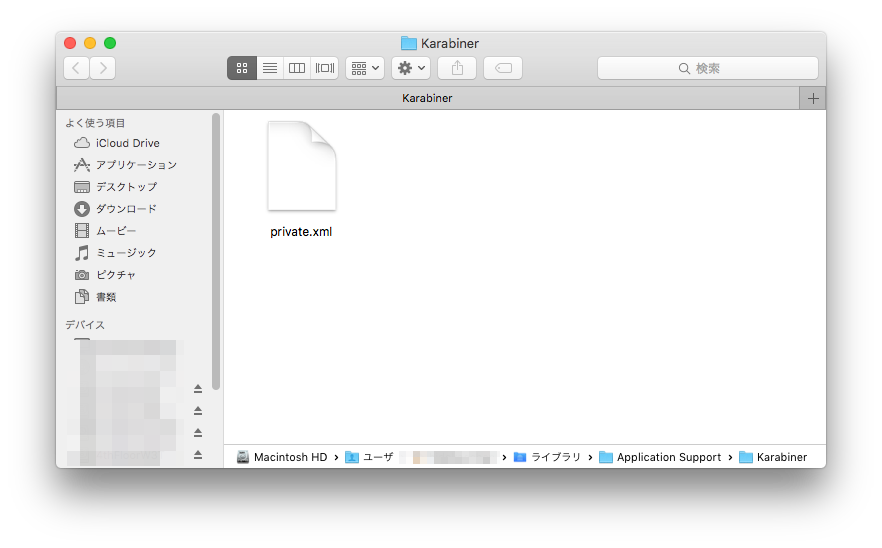This screenshot has width=882, height=548.
Task: Go back with the left arrow
Action: (x=77, y=68)
